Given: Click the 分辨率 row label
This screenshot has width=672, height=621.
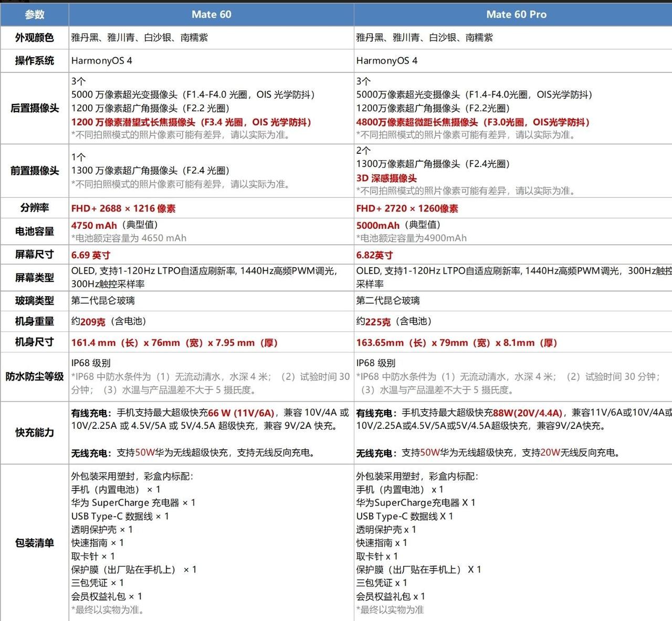Looking at the screenshot, I should (34, 208).
